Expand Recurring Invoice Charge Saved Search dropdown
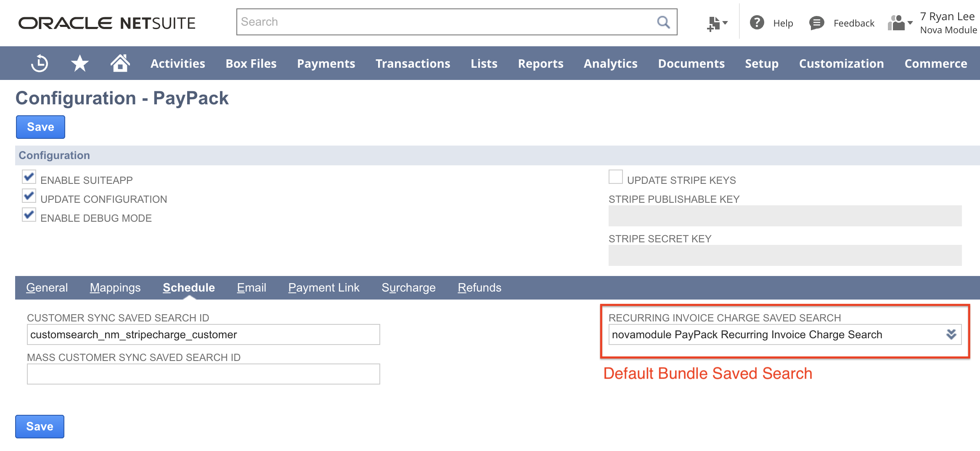 tap(951, 334)
